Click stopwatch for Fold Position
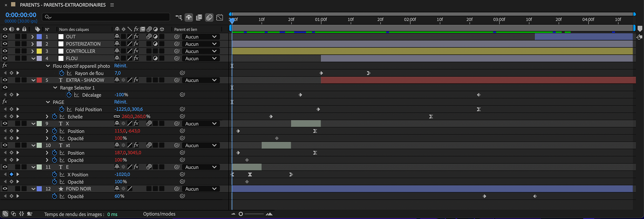The height and width of the screenshot is (219, 644). click(x=62, y=109)
